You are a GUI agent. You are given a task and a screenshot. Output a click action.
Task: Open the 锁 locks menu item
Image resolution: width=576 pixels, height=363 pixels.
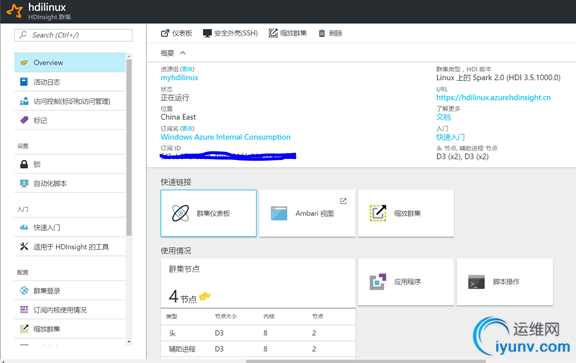coord(70,164)
